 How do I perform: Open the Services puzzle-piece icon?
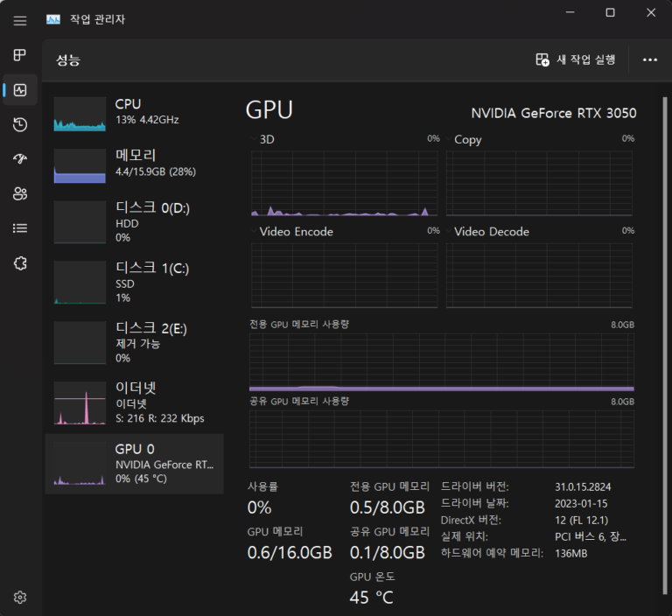coord(20,262)
